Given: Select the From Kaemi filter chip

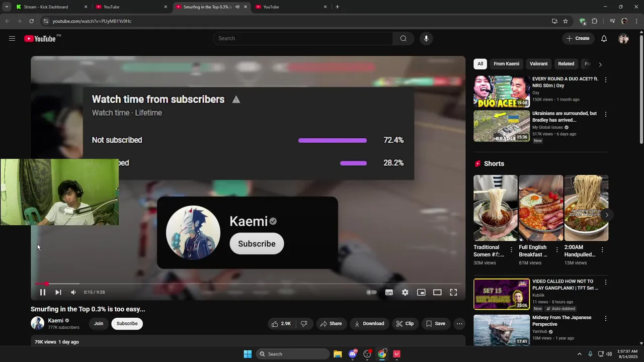Looking at the screenshot, I should tap(506, 64).
